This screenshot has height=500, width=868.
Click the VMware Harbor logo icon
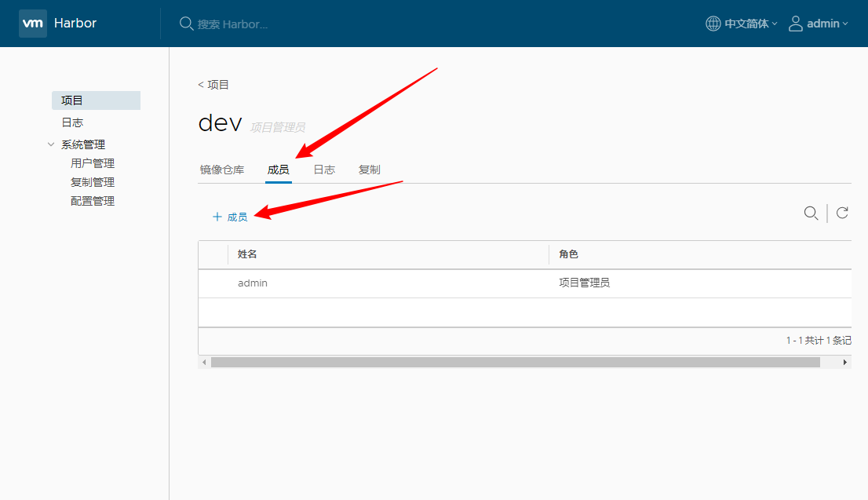33,24
